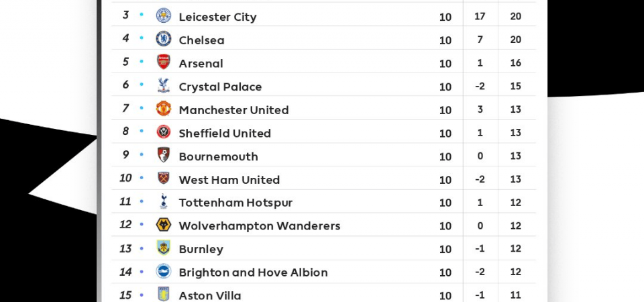
Task: Click the Manchester United team name
Action: (x=233, y=109)
